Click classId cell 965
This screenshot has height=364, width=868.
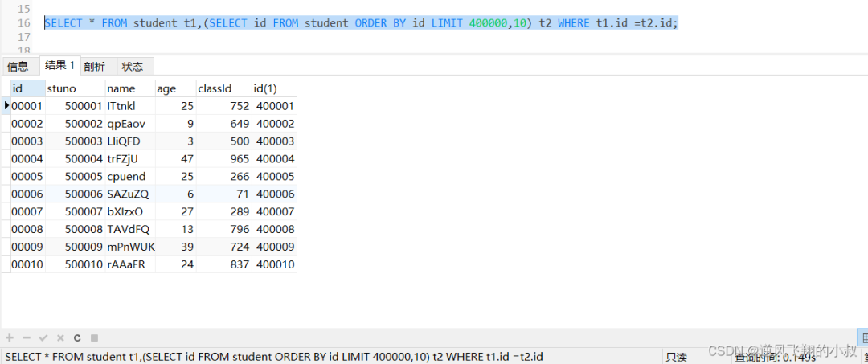(x=224, y=159)
